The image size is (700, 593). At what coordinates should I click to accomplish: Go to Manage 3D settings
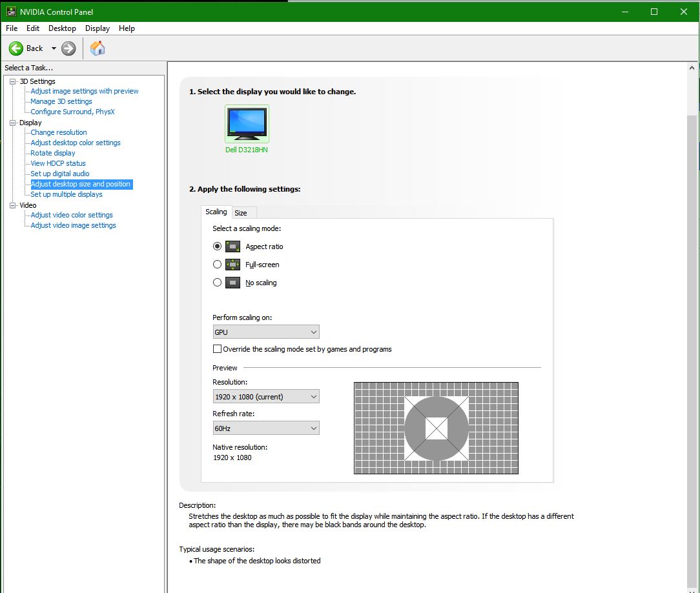(61, 101)
